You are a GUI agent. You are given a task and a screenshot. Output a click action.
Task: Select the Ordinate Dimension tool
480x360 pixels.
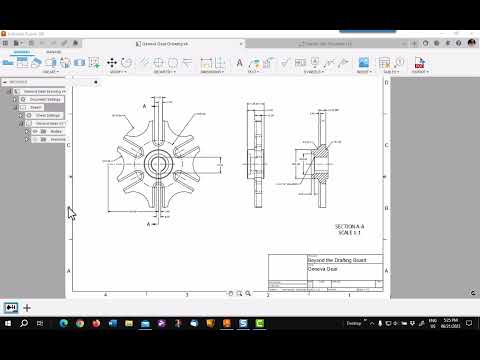[220, 62]
